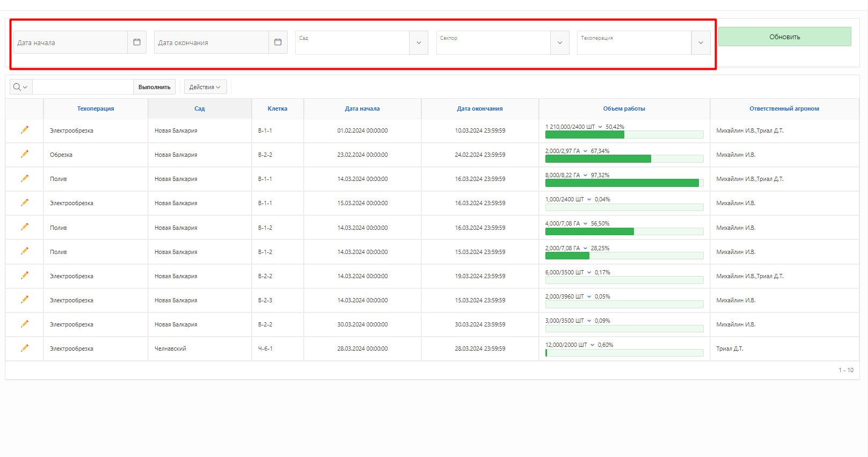Screen dimensions: 868x457
Task: Expand volume details for 4,000/7,08 ГА
Action: click(x=585, y=224)
